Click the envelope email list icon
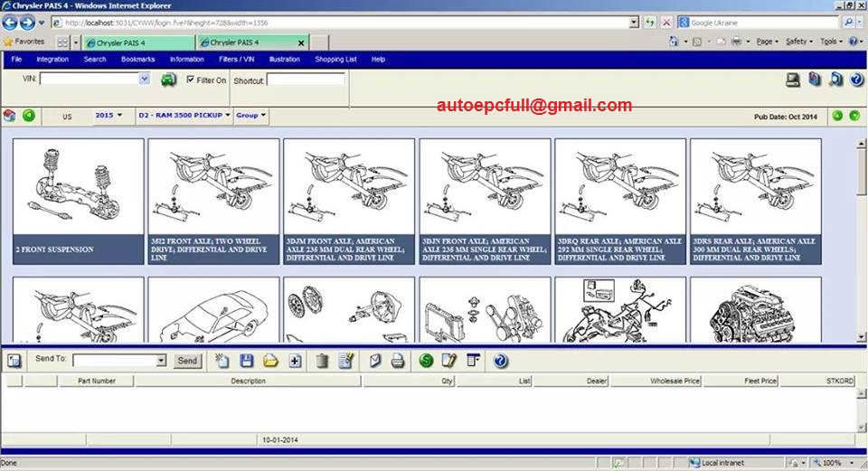Viewport: 868px width, 471px height. [x=374, y=361]
